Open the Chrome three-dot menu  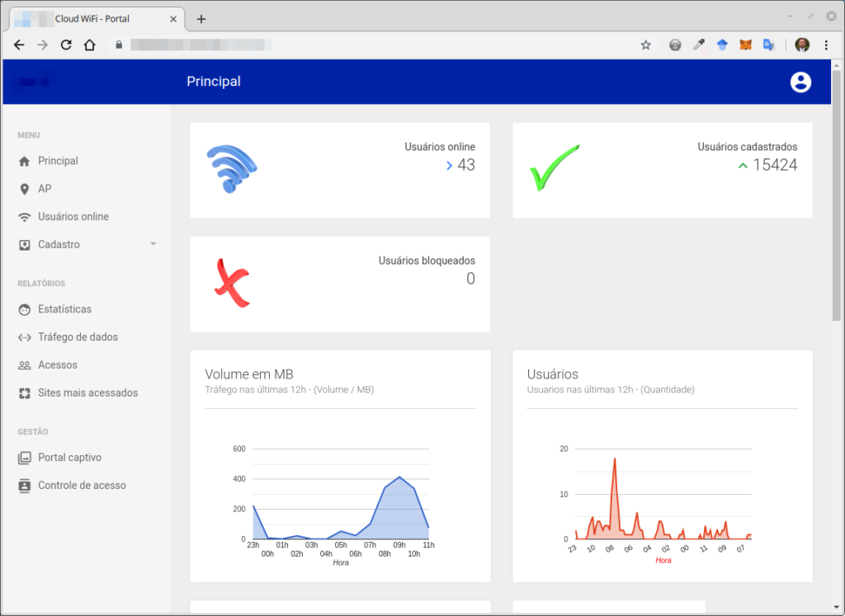click(826, 45)
